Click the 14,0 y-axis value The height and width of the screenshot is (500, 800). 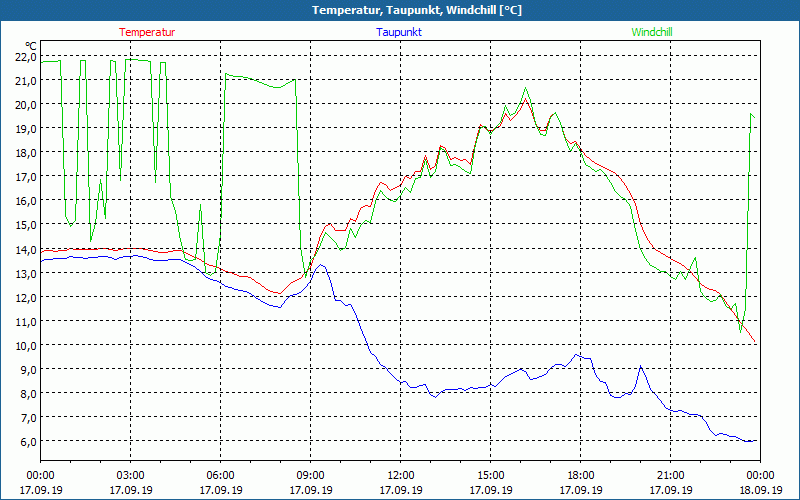[x=26, y=249]
